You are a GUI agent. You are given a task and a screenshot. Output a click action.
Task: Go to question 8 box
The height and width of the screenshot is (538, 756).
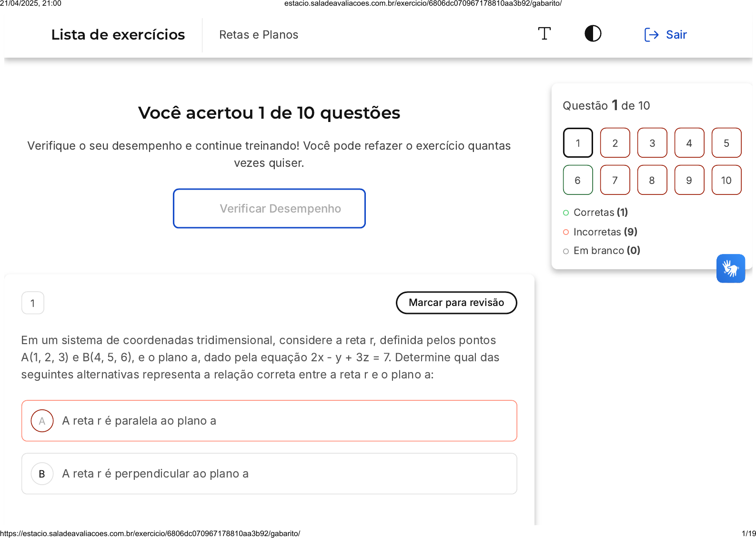(x=652, y=180)
